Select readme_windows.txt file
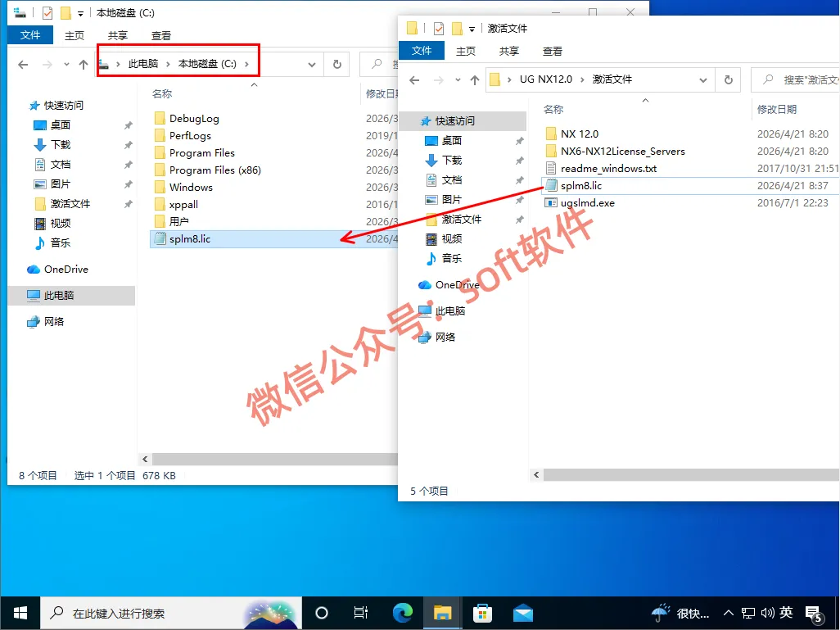The image size is (840, 630). (x=608, y=169)
